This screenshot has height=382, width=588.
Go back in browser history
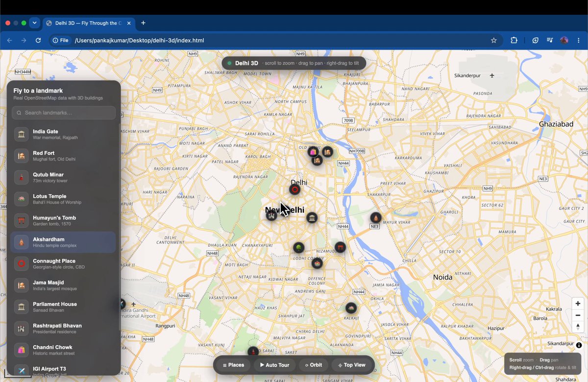coord(9,40)
